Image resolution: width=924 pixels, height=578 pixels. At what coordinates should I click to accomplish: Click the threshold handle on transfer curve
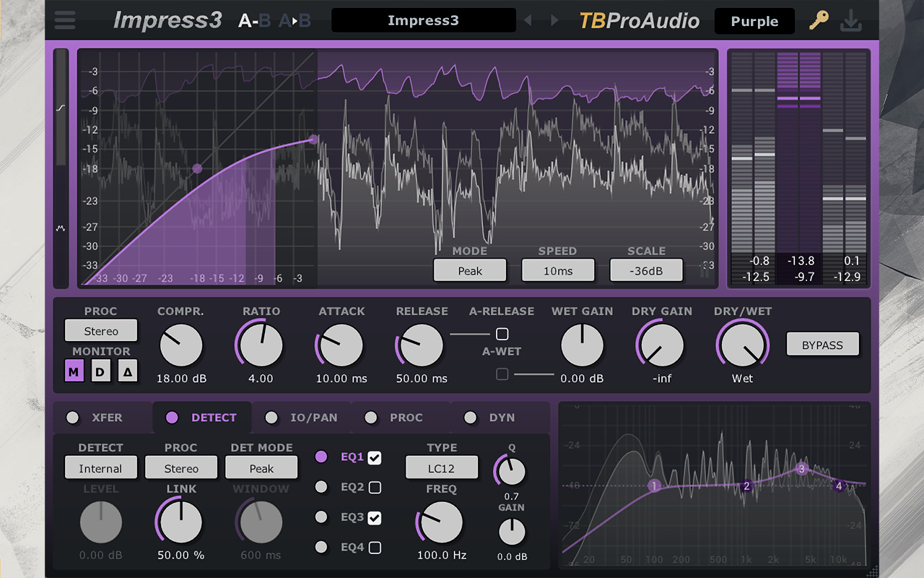tap(313, 139)
